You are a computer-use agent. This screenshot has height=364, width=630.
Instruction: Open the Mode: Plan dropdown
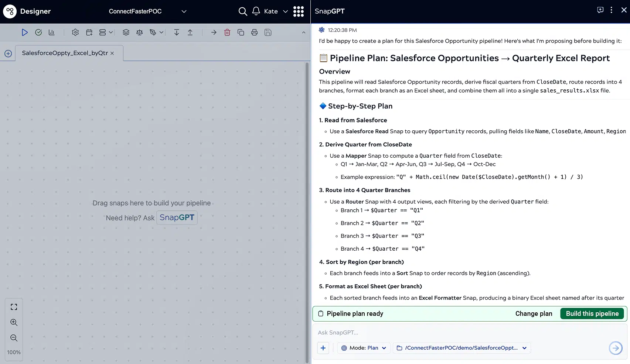[364, 348]
